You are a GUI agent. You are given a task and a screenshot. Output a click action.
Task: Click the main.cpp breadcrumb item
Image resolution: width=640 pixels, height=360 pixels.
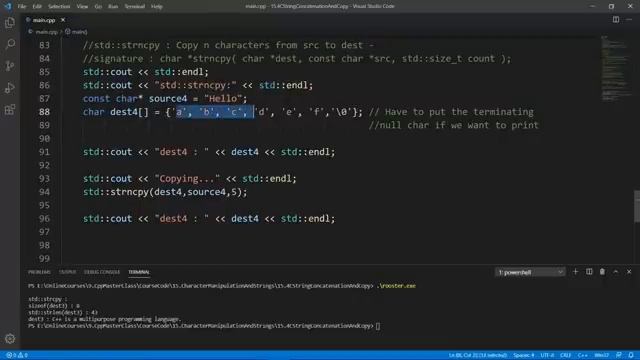coord(46,31)
